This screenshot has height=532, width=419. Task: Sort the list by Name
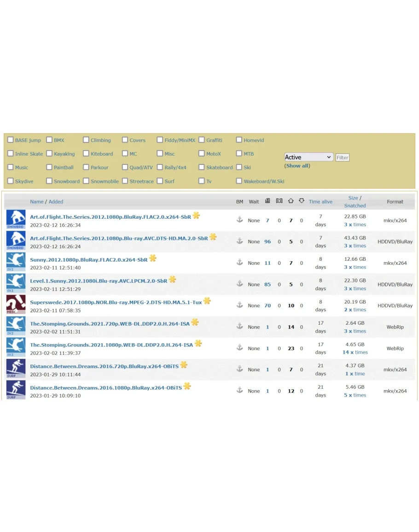[x=37, y=202]
